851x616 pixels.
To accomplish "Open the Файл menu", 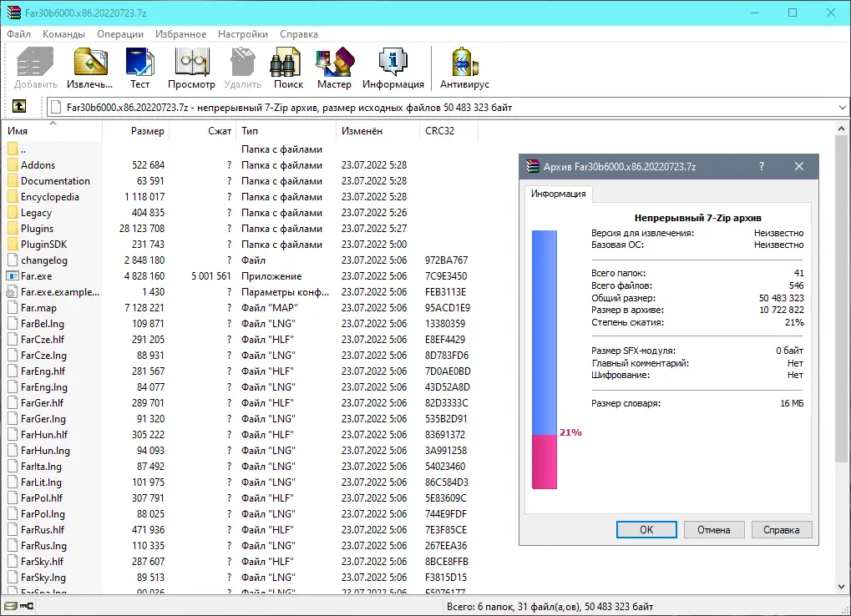I will click(19, 34).
